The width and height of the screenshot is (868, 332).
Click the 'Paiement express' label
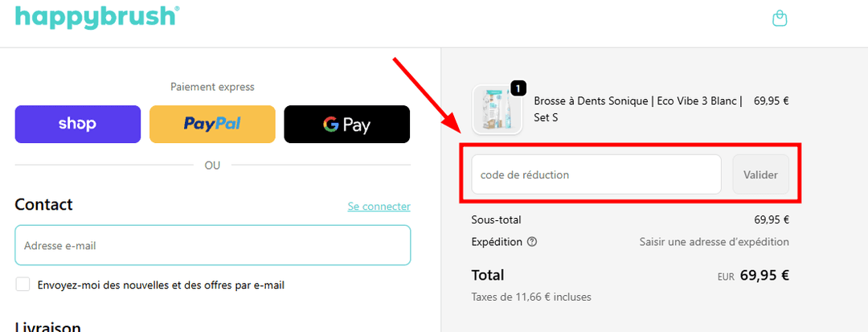(x=212, y=87)
